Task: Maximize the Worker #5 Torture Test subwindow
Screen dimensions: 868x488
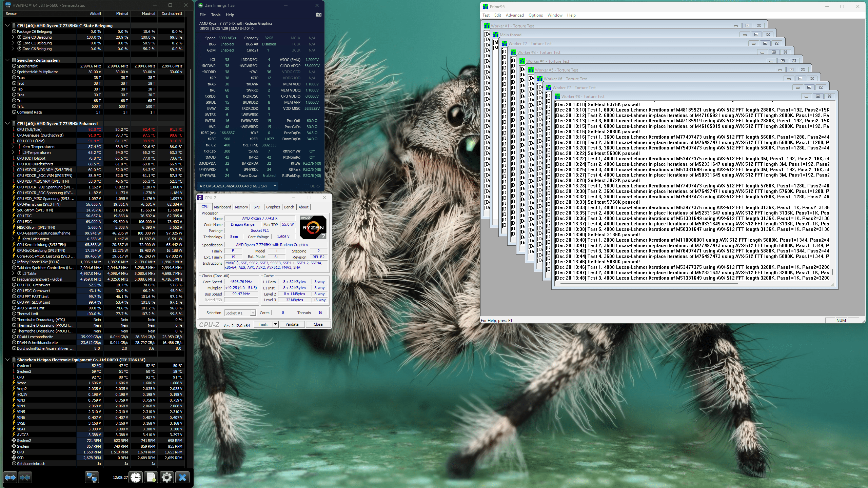Action: coord(791,70)
